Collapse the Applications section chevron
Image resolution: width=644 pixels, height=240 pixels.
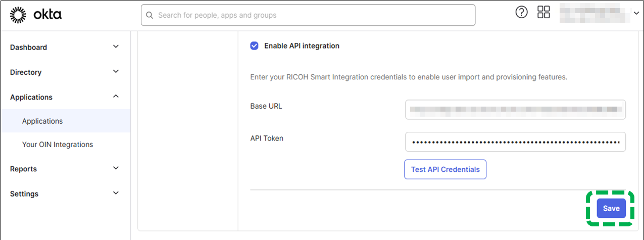[x=116, y=97]
